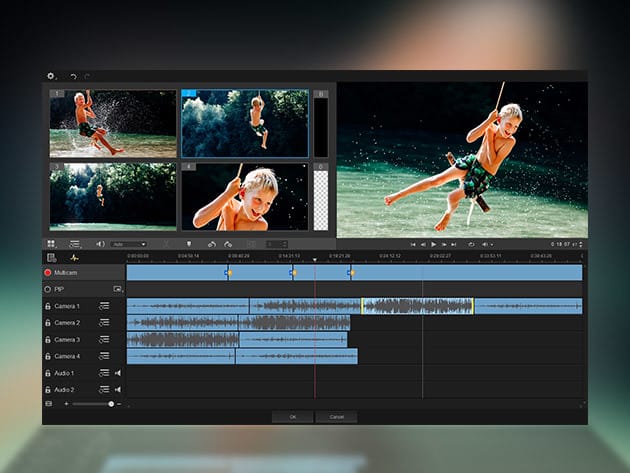This screenshot has width=630, height=473.
Task: Click the Camera 2 track options icon
Action: point(104,323)
